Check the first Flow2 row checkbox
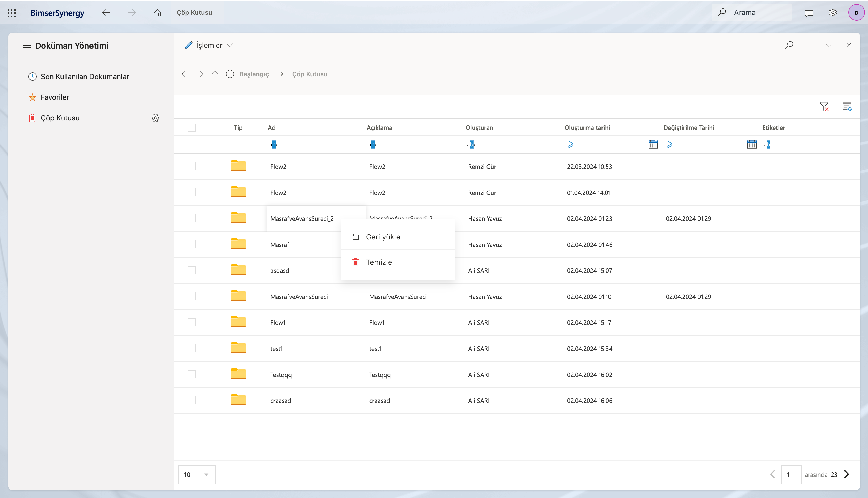This screenshot has width=868, height=498. (x=192, y=166)
